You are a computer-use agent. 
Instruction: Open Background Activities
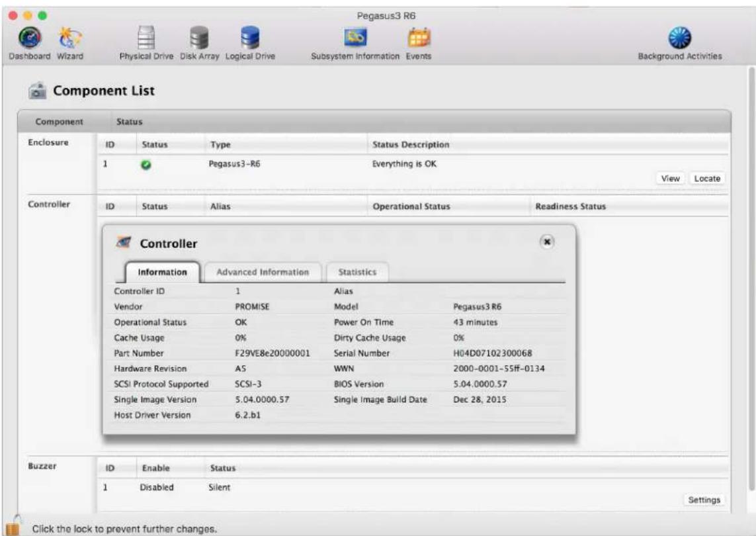click(679, 38)
